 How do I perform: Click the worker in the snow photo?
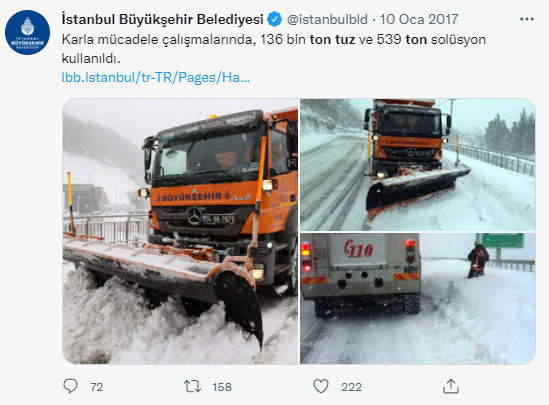[478, 259]
